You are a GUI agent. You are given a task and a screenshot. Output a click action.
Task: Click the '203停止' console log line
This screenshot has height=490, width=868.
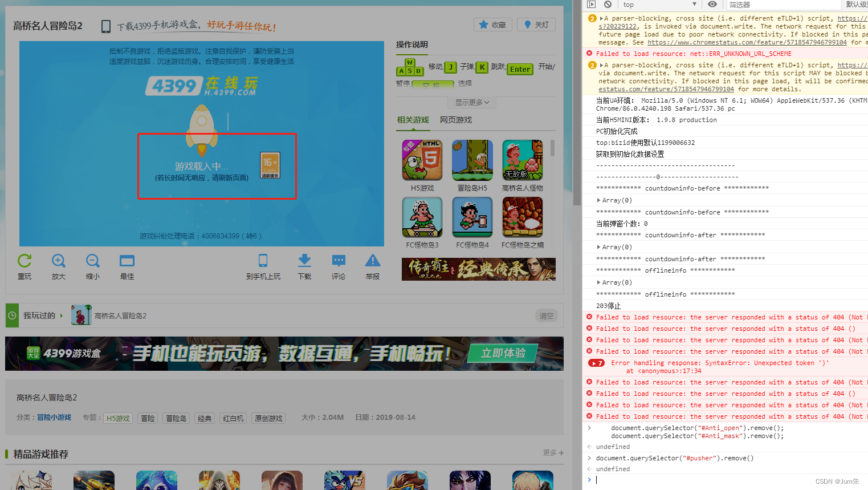pos(608,306)
